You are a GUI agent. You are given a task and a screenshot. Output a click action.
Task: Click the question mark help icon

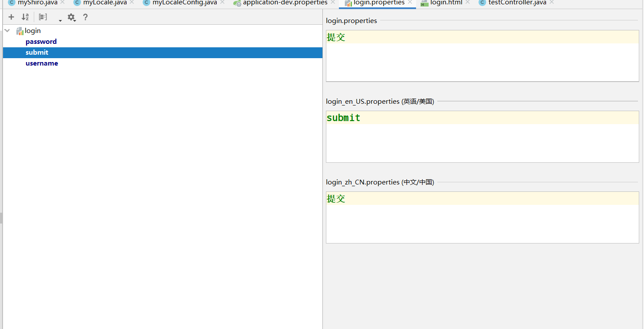(85, 17)
